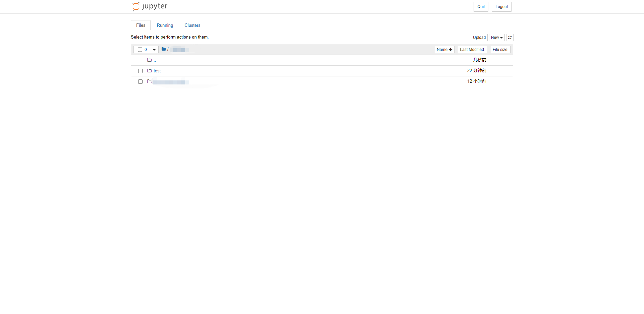Sort the list by File size
This screenshot has width=644, height=314.
pos(500,50)
